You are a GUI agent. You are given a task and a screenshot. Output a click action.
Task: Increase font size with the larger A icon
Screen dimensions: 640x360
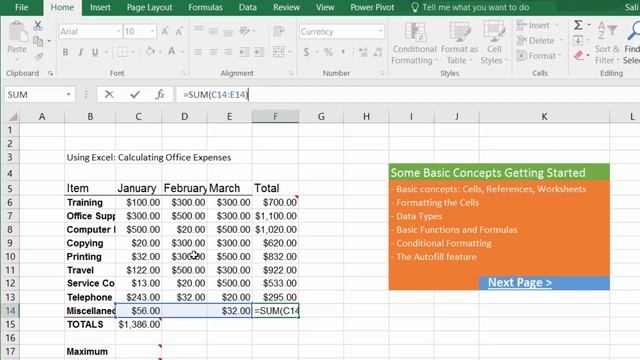click(165, 31)
